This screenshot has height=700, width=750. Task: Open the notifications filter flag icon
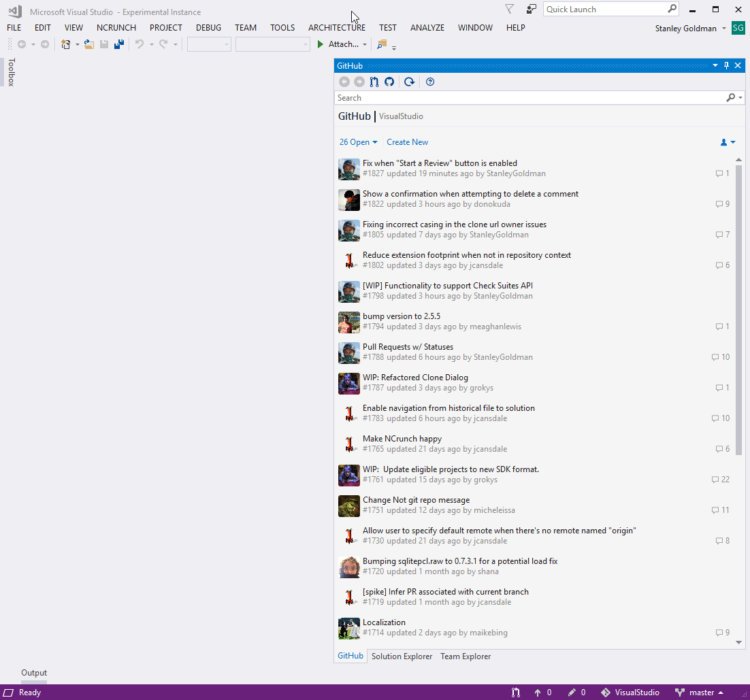click(x=509, y=9)
